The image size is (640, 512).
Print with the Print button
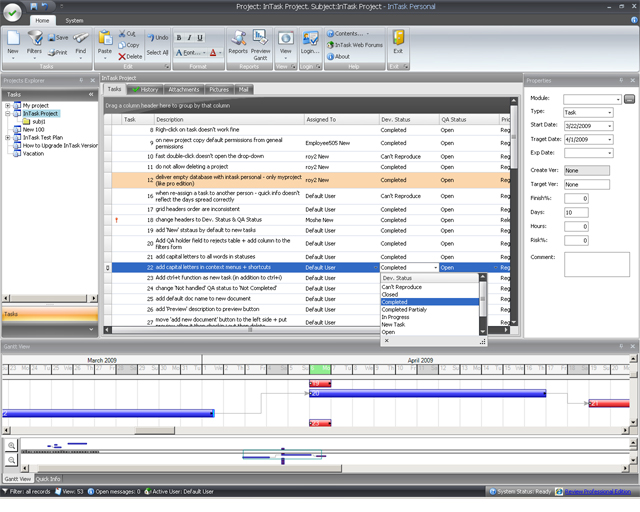click(x=58, y=52)
